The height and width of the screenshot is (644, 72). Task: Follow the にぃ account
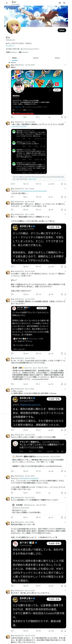click(62, 30)
